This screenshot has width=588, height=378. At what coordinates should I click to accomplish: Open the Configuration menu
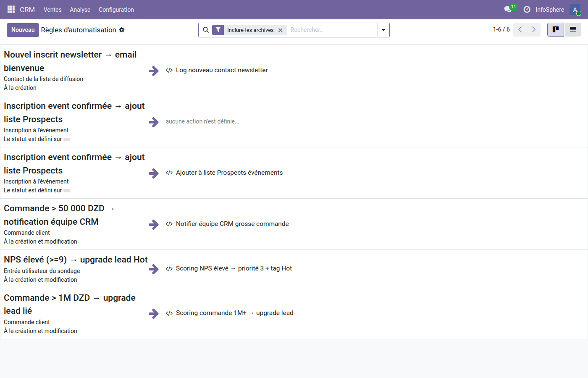(x=116, y=10)
